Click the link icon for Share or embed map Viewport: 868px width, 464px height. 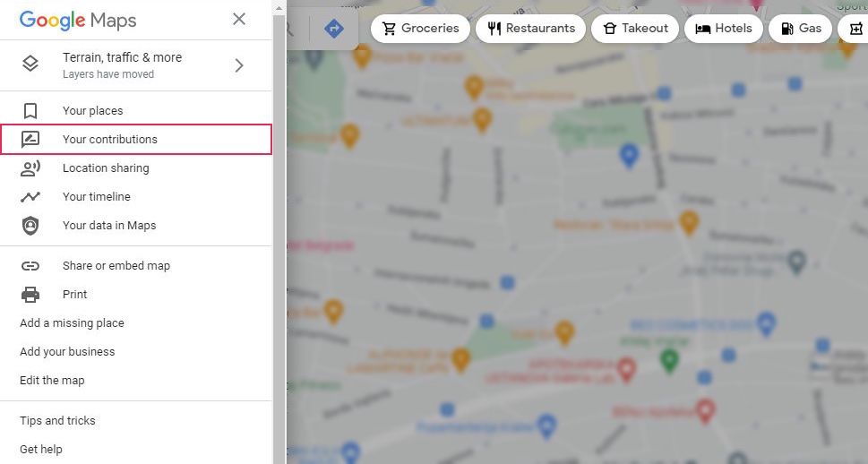(x=30, y=266)
